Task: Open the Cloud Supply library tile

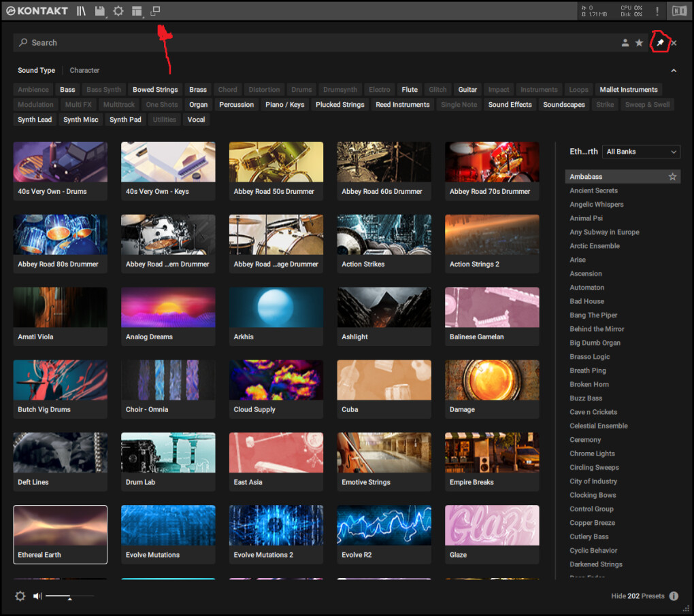Action: tap(276, 389)
